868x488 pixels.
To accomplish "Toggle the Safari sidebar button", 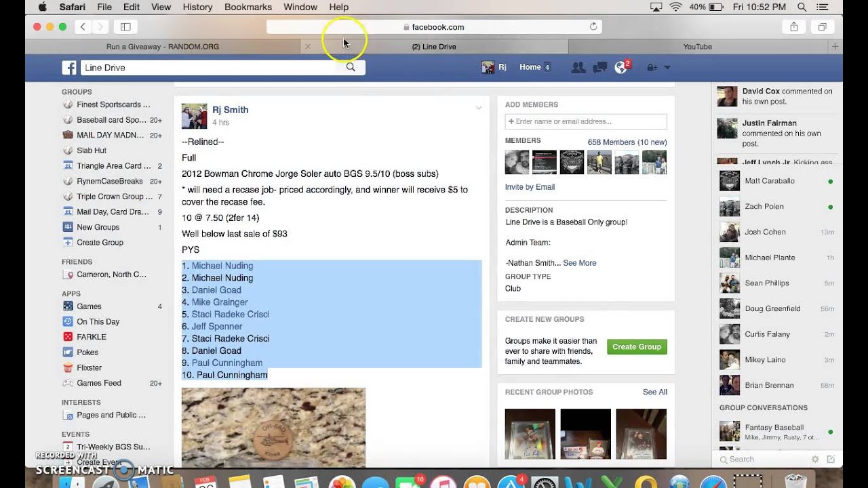I will tap(125, 27).
